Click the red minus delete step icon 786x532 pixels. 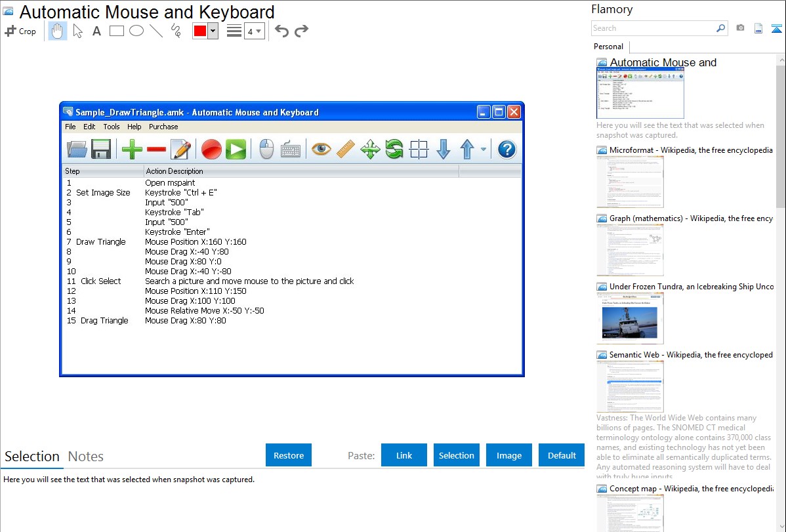pos(156,150)
